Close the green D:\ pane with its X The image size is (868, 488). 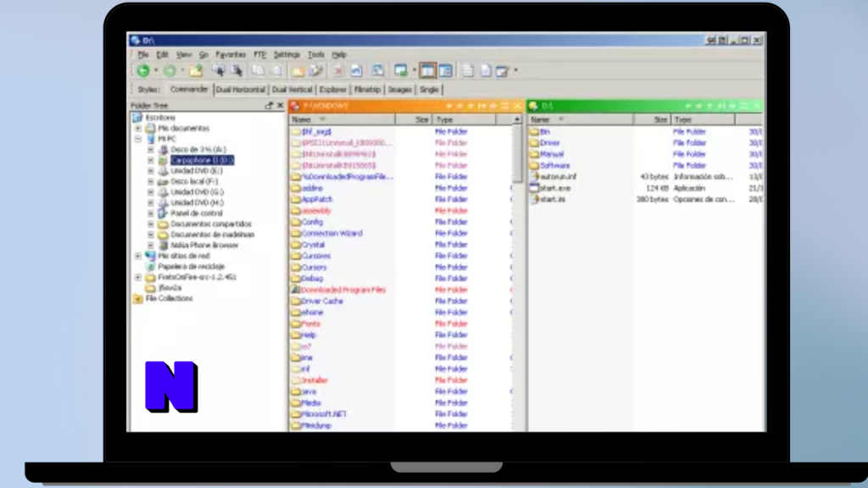point(757,106)
